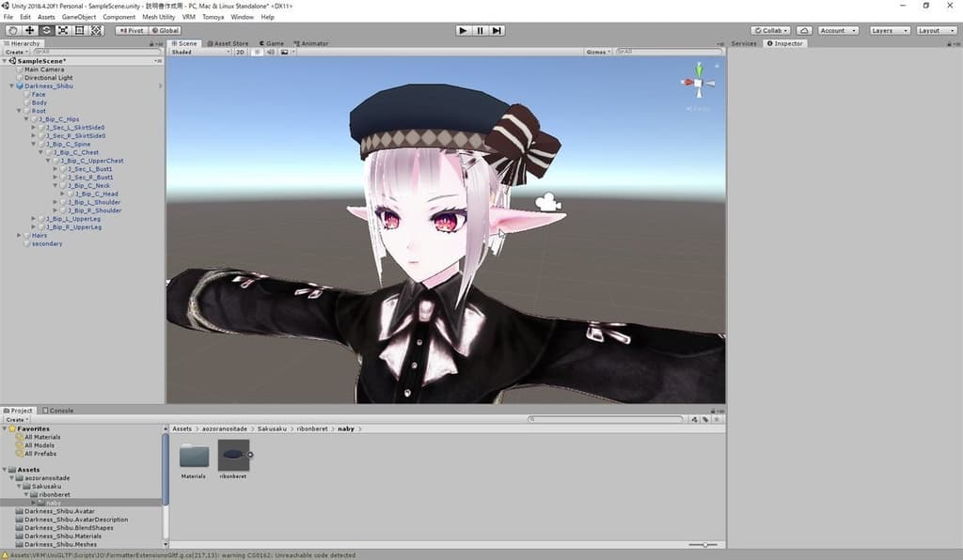Toggle the Pivot handle position button
The width and height of the screenshot is (963, 560).
[x=130, y=30]
